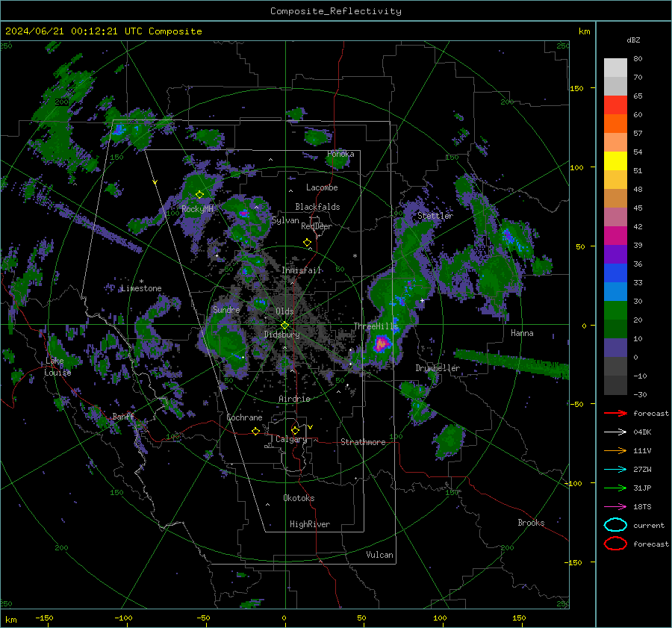Click the Lacombe city label
Image resolution: width=672 pixels, height=628 pixels.
322,187
